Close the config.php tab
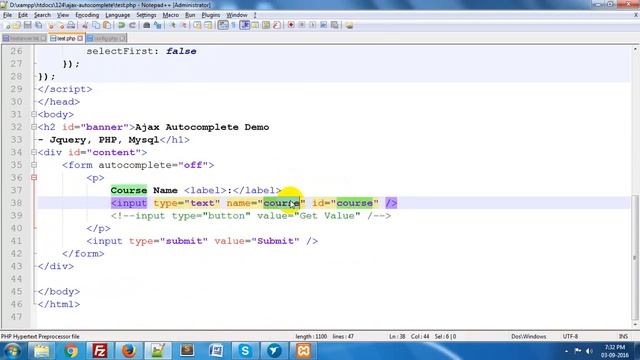640x360 pixels. (122, 38)
